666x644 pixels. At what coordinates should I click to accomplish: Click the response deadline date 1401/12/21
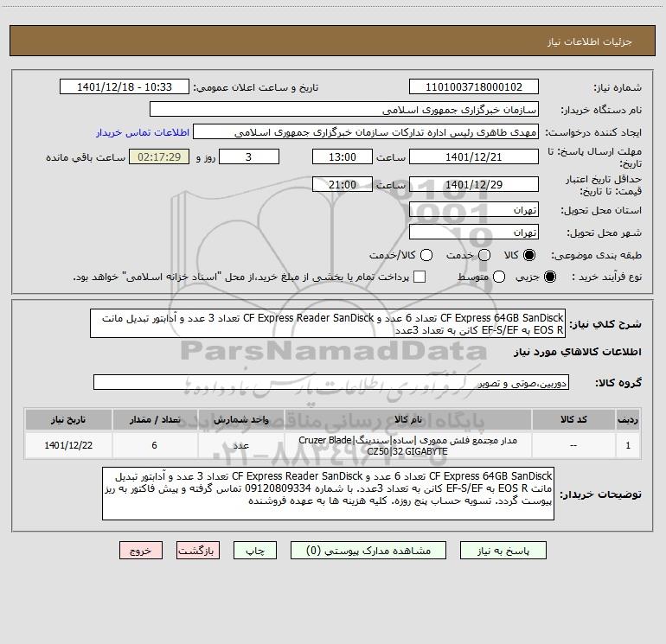(474, 157)
